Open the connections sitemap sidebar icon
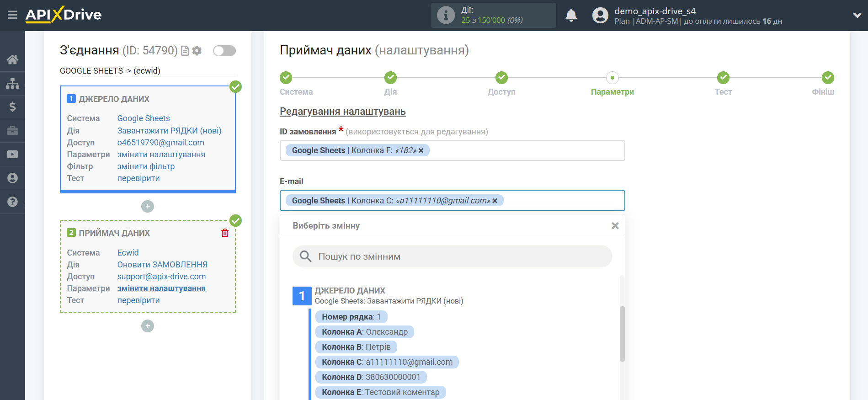 pos(12,83)
